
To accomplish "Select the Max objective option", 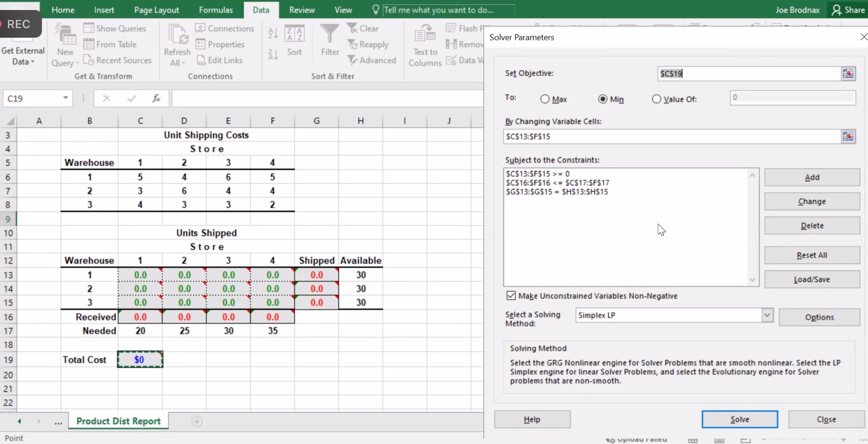I will (544, 99).
